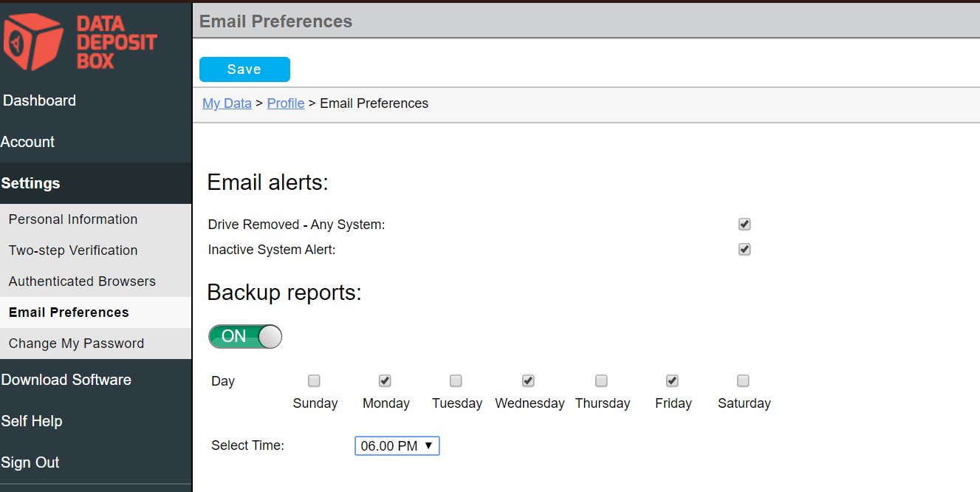980x492 pixels.
Task: Uncheck Monday from backup days
Action: click(x=385, y=380)
